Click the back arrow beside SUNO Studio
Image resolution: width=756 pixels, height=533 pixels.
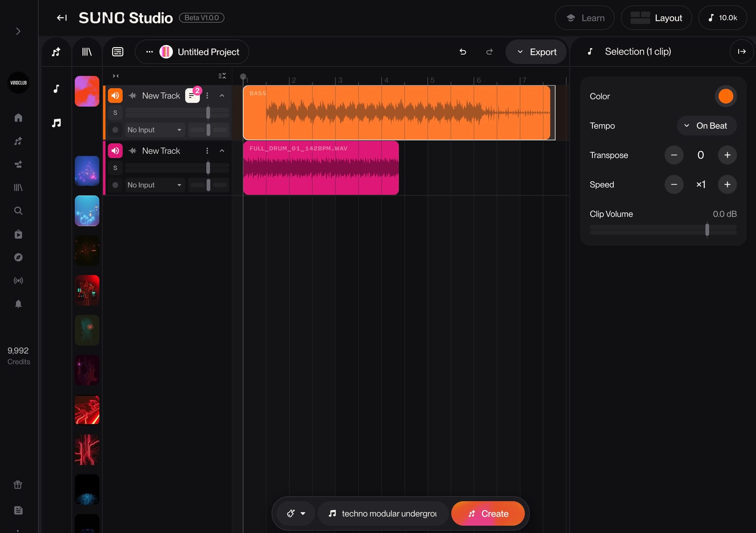tap(62, 18)
